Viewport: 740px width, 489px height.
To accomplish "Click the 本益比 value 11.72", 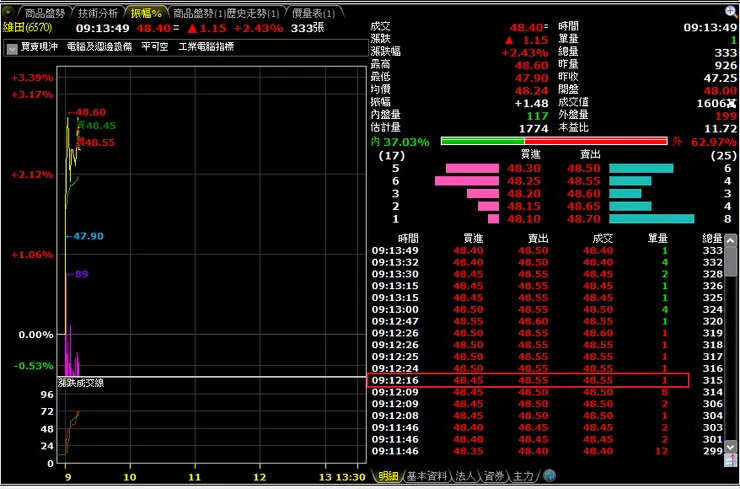I will coord(720,129).
